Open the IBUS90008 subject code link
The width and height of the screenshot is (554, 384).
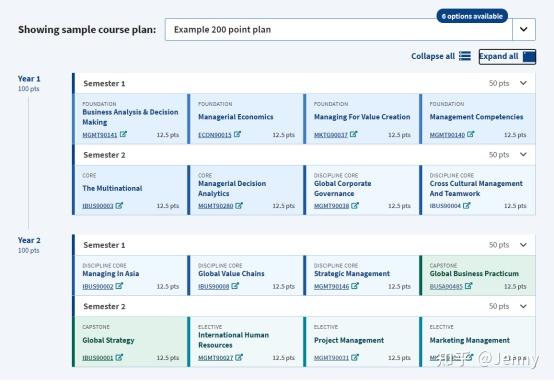214,286
